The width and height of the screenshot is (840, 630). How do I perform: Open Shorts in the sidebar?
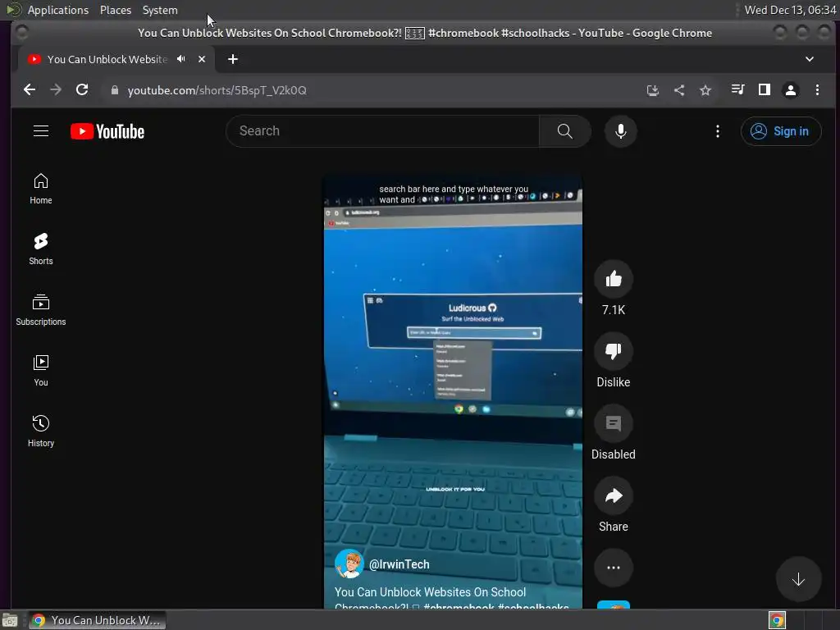pyautogui.click(x=41, y=249)
